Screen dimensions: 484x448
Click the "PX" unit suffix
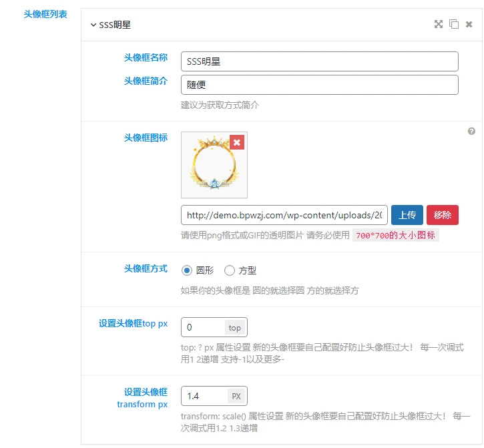click(x=236, y=396)
